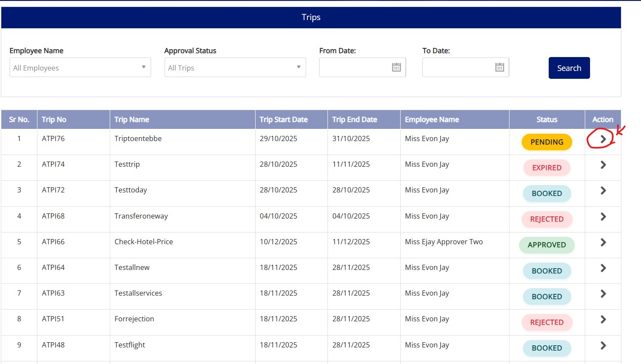Click the To Date input field
The width and height of the screenshot is (641, 364).
[458, 67]
